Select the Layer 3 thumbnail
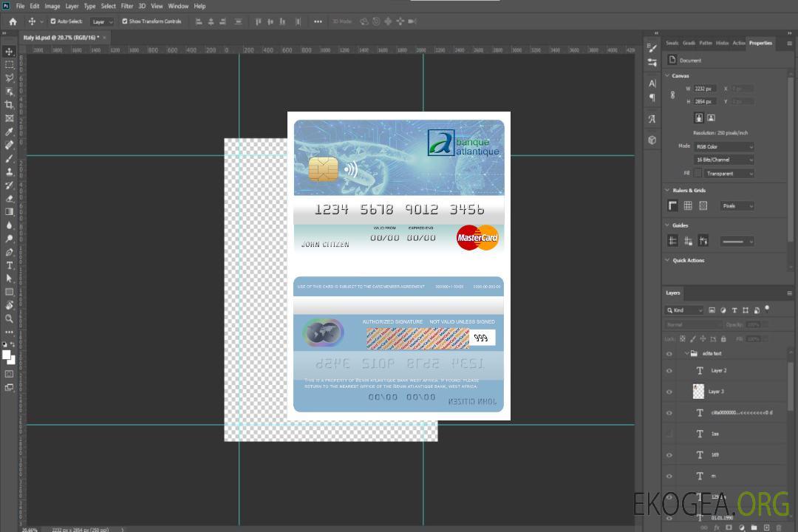 pos(698,392)
